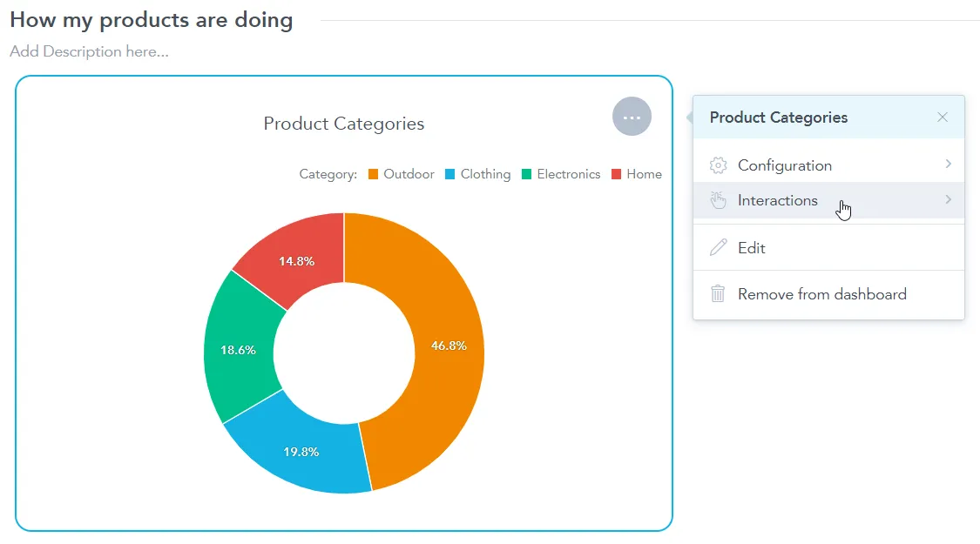Click the trash icon beside Remove from dashboard
This screenshot has height=544, width=980.
click(x=717, y=293)
